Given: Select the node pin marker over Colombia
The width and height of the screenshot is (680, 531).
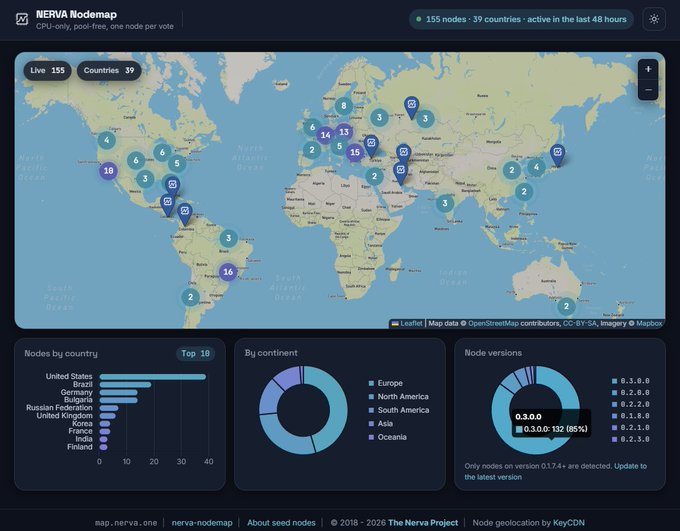Looking at the screenshot, I should [185, 214].
